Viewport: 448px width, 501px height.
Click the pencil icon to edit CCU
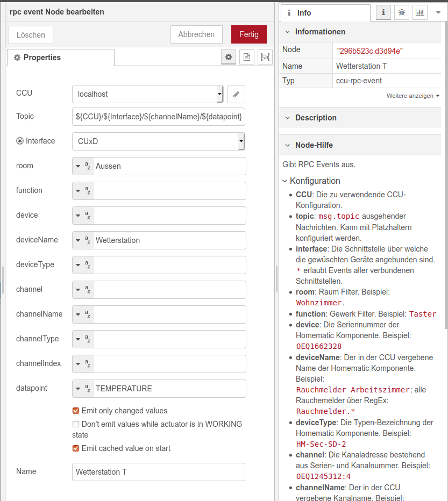pos(236,94)
